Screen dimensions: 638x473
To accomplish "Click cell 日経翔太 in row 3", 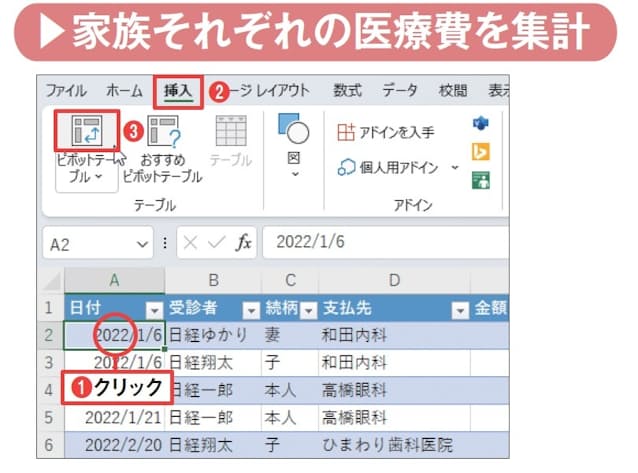I will [x=213, y=363].
